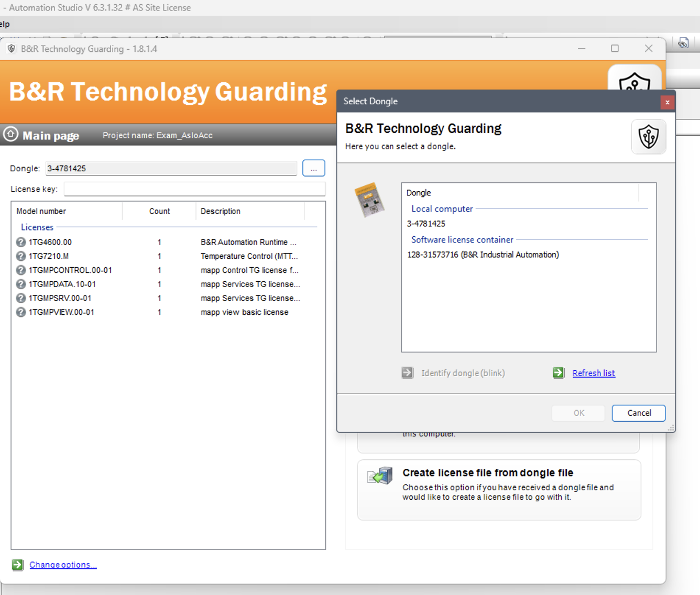The height and width of the screenshot is (595, 700).
Task: Open the Change options link
Action: pyautogui.click(x=63, y=565)
